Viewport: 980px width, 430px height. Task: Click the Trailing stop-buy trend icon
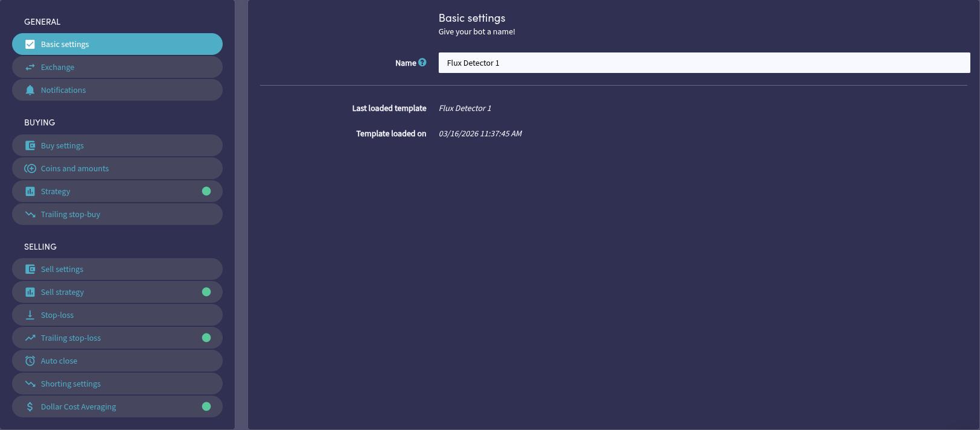tap(30, 214)
